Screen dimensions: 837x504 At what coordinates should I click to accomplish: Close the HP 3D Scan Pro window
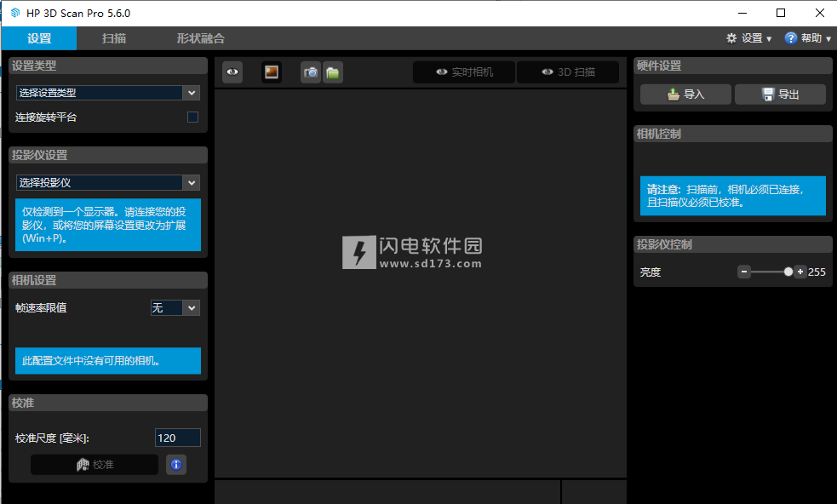pos(819,13)
